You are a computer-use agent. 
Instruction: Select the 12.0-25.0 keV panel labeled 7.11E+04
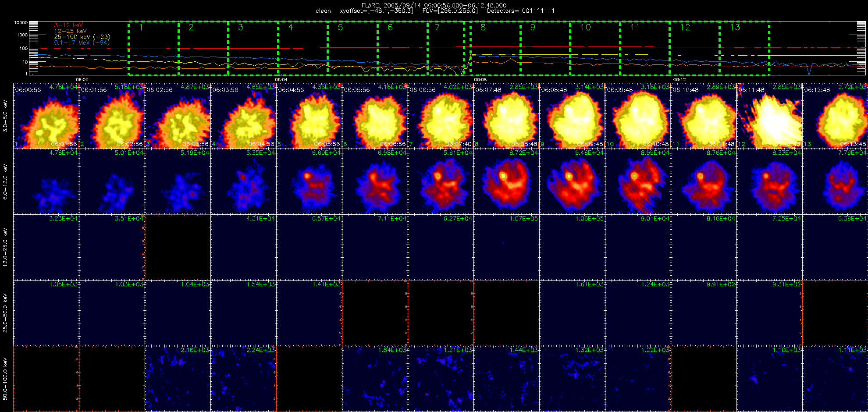[x=375, y=247]
